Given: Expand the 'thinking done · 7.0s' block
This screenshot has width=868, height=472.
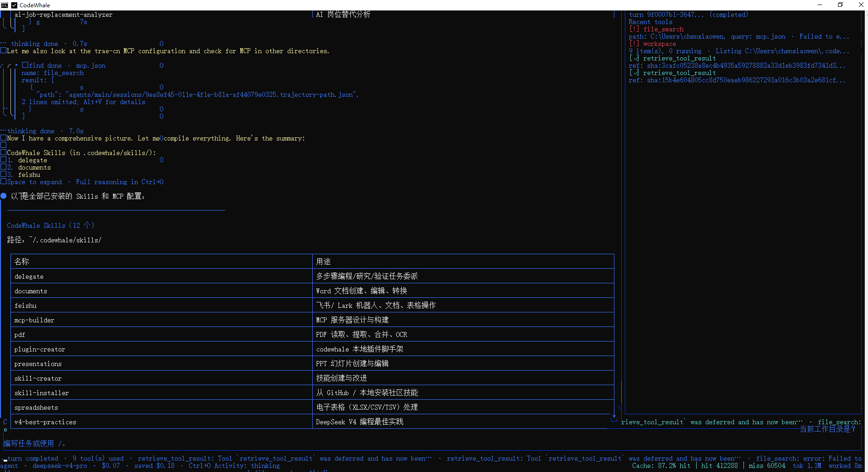Looking at the screenshot, I should (x=45, y=131).
